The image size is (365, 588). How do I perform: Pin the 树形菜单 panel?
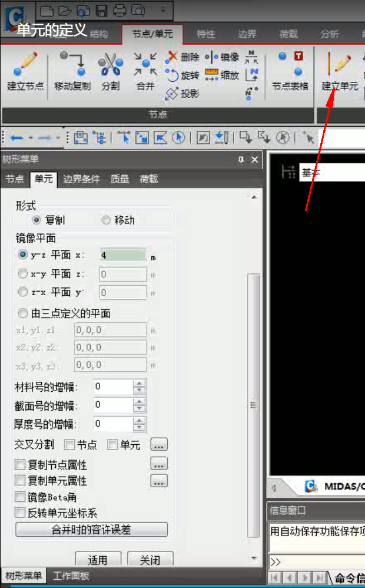[241, 160]
